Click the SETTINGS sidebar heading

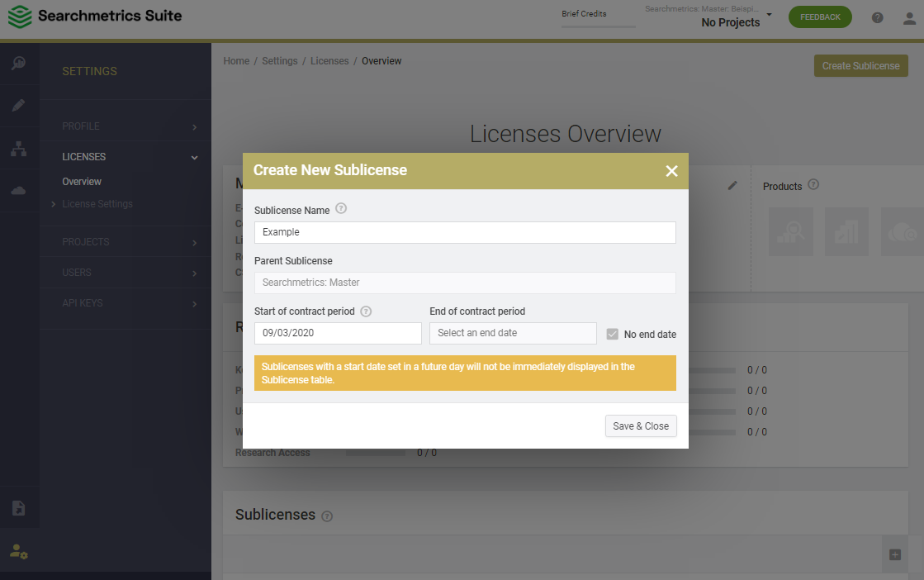tap(89, 71)
